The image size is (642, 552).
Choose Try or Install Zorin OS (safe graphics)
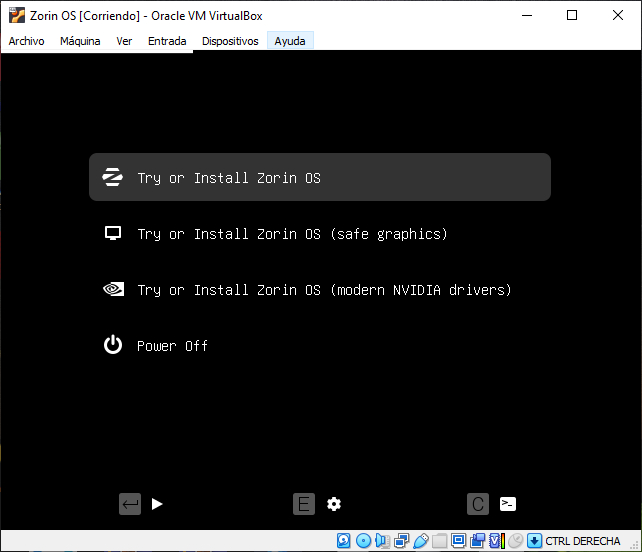pyautogui.click(x=292, y=234)
